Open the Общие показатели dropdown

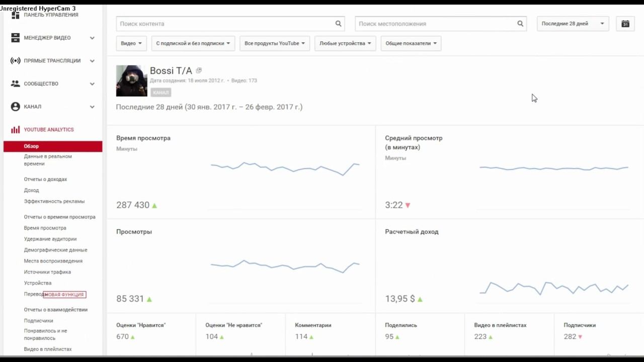click(x=411, y=43)
